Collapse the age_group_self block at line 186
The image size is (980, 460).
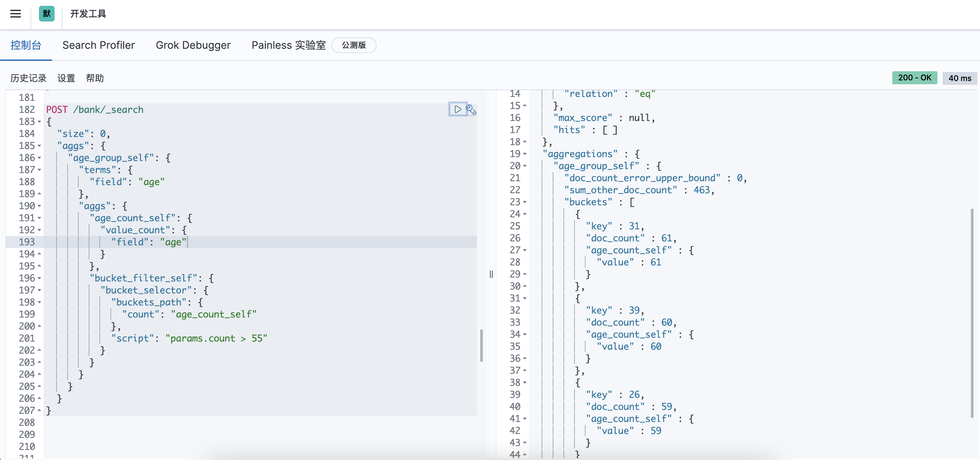[x=40, y=158]
